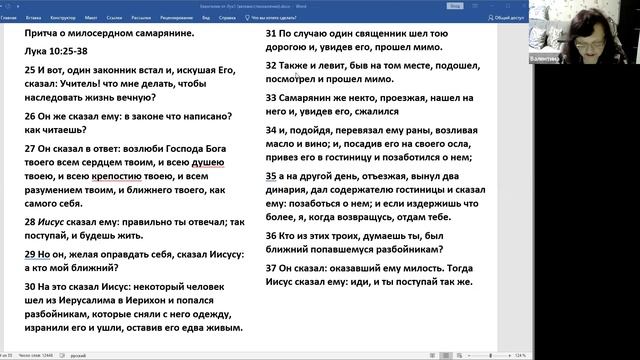Image resolution: width=640 pixels, height=360 pixels.
Task: Open the Вставка ribbon tab
Action: coord(33,18)
